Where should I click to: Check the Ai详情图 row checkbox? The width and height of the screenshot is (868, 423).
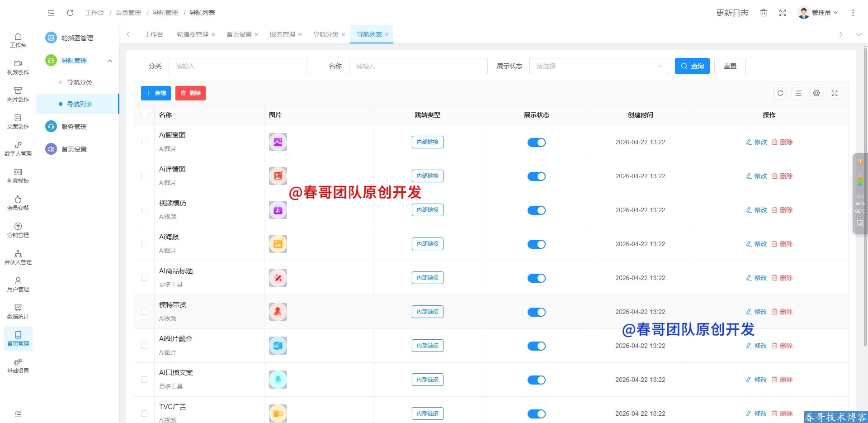pyautogui.click(x=144, y=176)
